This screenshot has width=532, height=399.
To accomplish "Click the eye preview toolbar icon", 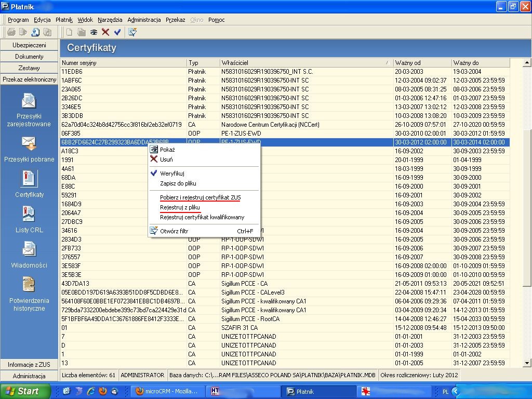I will click(x=94, y=32).
